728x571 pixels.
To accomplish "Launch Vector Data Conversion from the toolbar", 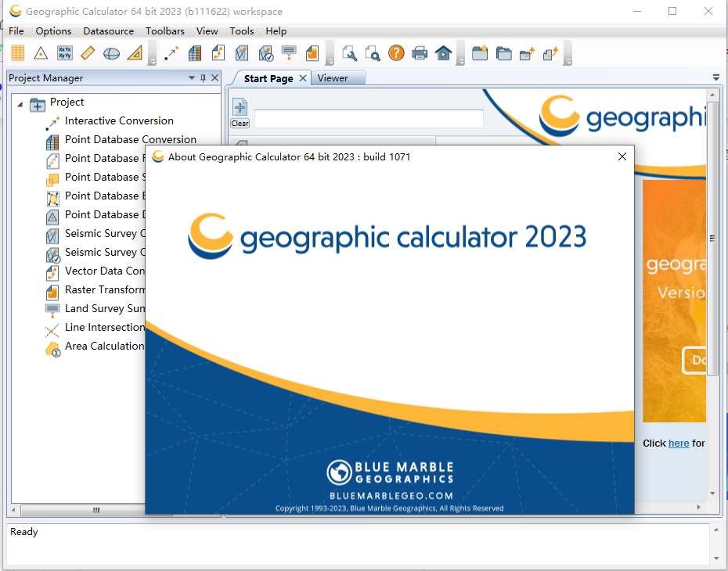I will click(x=218, y=53).
